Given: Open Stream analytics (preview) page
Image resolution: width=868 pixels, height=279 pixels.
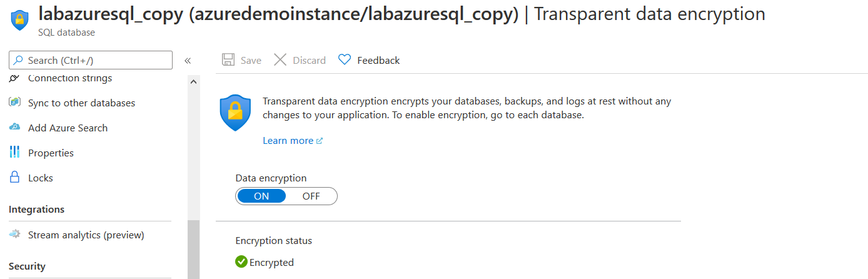Looking at the screenshot, I should click(x=86, y=235).
